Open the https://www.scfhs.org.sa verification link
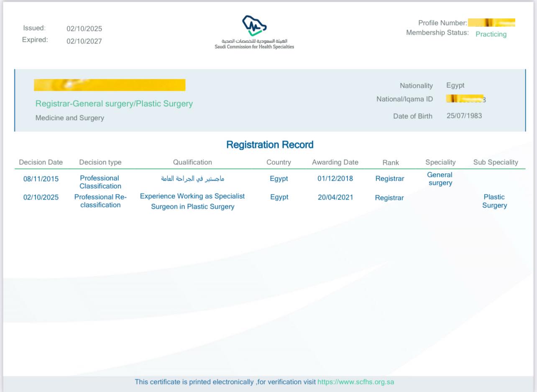Image resolution: width=537 pixels, height=392 pixels. click(355, 382)
